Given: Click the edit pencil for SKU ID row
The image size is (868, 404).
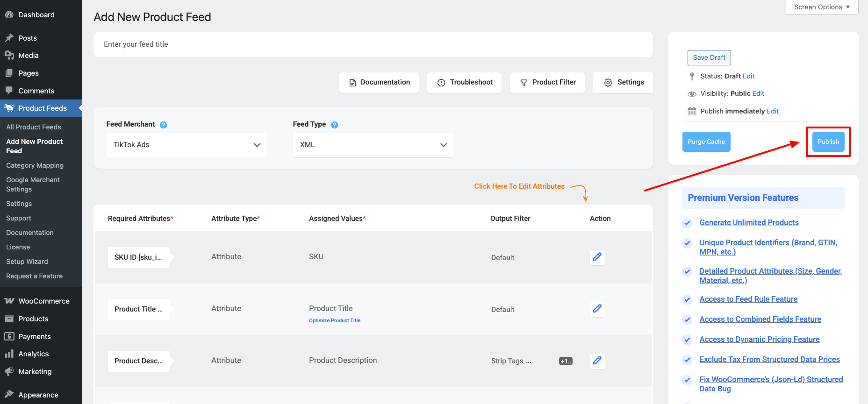Looking at the screenshot, I should [597, 257].
